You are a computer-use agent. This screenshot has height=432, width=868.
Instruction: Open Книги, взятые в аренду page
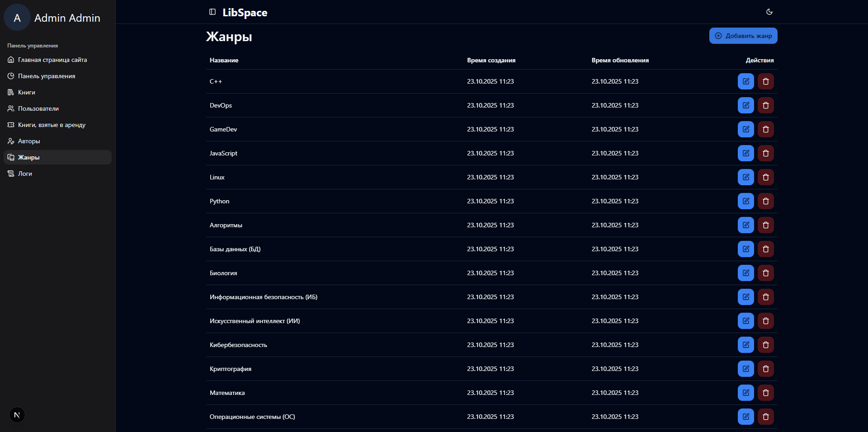point(52,125)
